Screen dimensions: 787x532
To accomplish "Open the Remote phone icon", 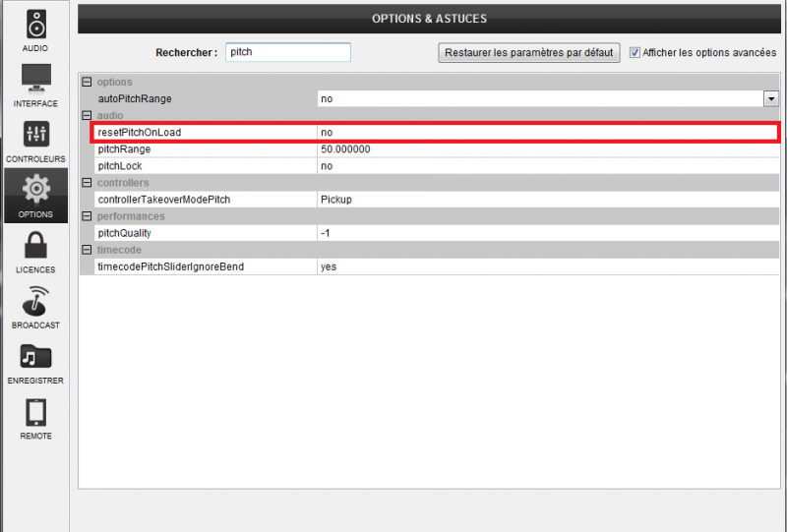I will click(35, 413).
